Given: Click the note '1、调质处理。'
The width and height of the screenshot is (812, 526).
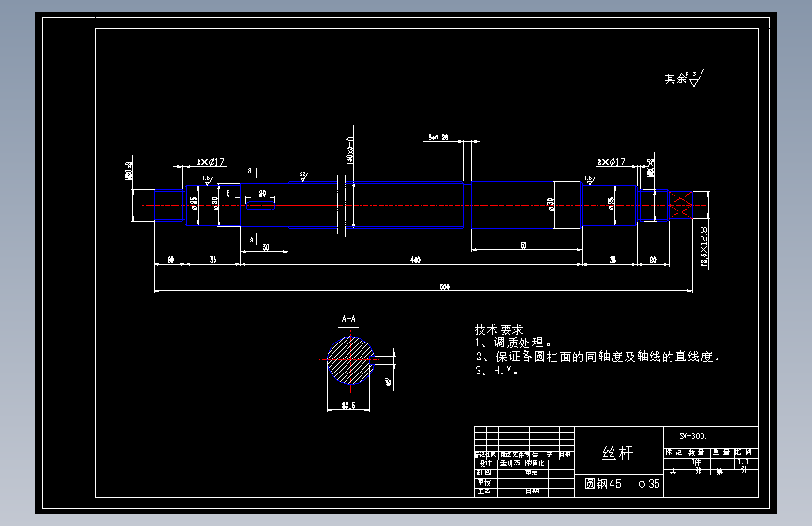Looking at the screenshot, I should tap(513, 343).
